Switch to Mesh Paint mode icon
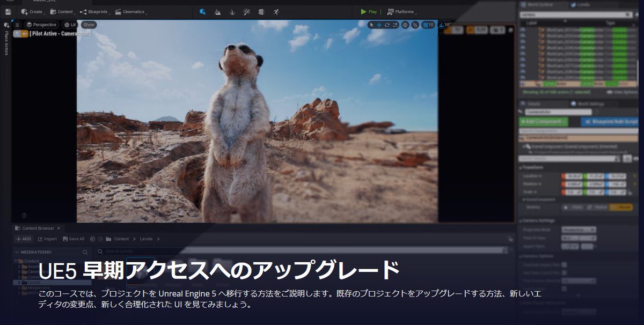 click(x=246, y=11)
